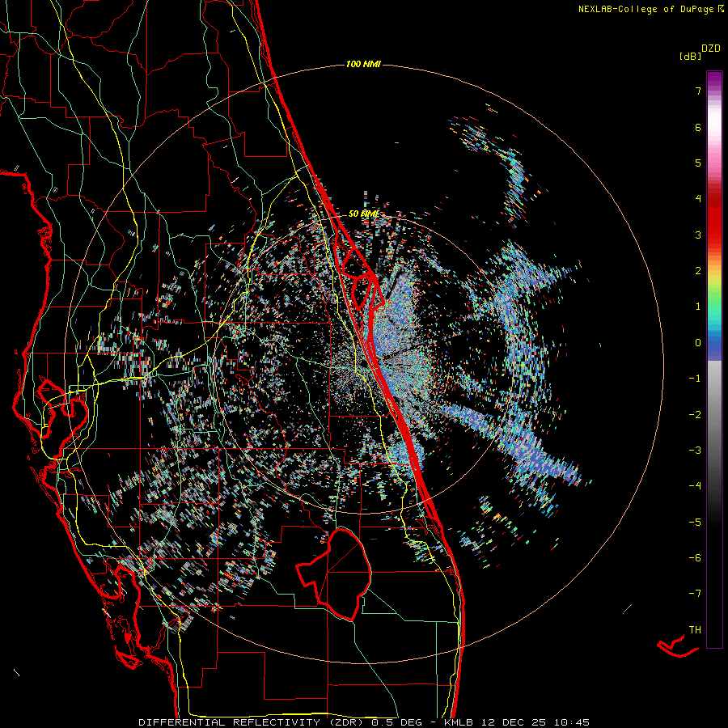
Task: Click the 6 value on color scale
Action: [698, 127]
